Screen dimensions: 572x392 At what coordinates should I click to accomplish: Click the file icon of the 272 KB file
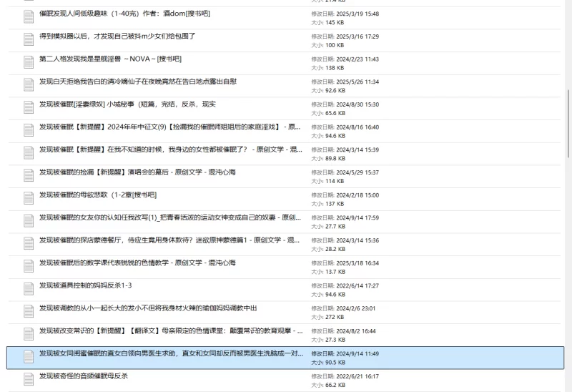(29, 311)
